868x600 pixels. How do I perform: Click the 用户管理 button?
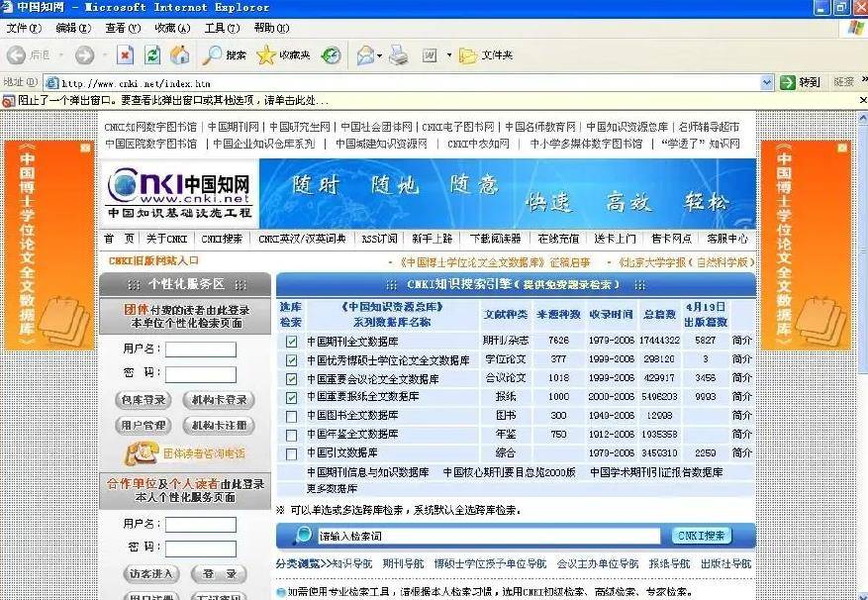(144, 425)
